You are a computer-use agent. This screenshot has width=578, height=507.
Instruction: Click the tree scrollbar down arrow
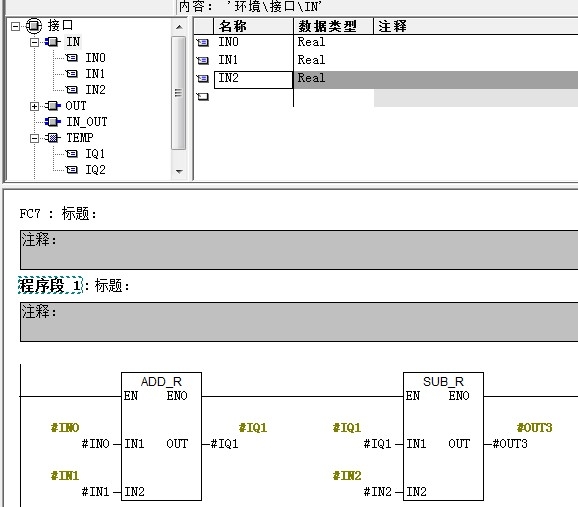tap(179, 171)
